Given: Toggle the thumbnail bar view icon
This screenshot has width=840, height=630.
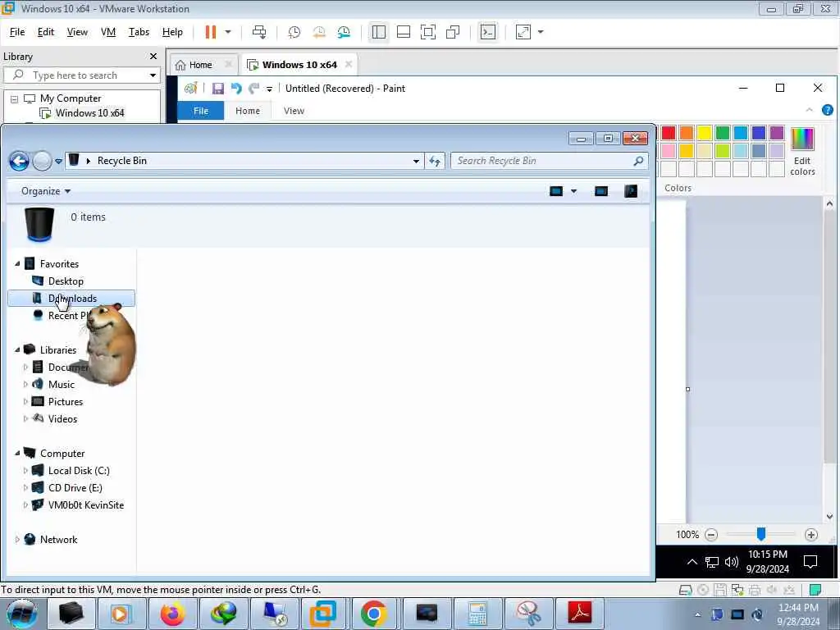Looking at the screenshot, I should click(404, 32).
